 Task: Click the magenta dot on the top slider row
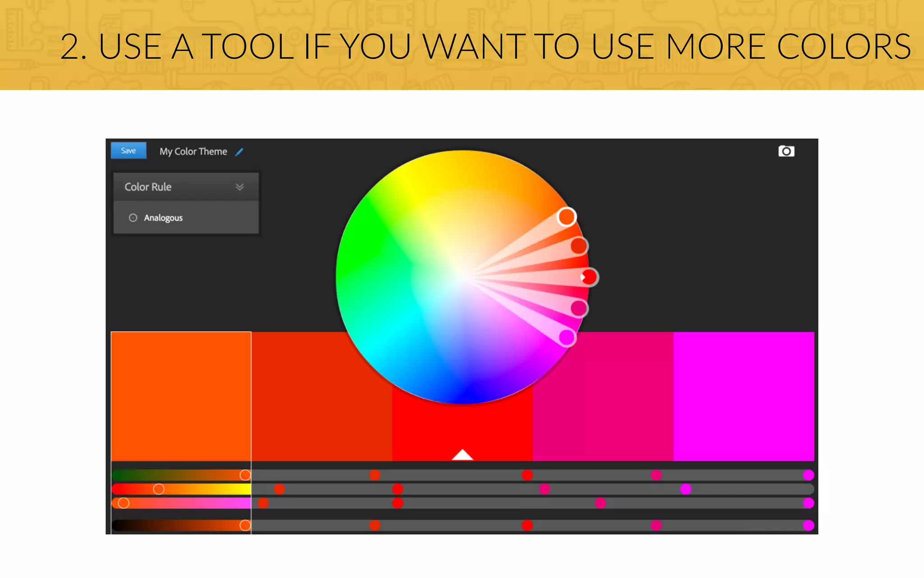pos(808,475)
